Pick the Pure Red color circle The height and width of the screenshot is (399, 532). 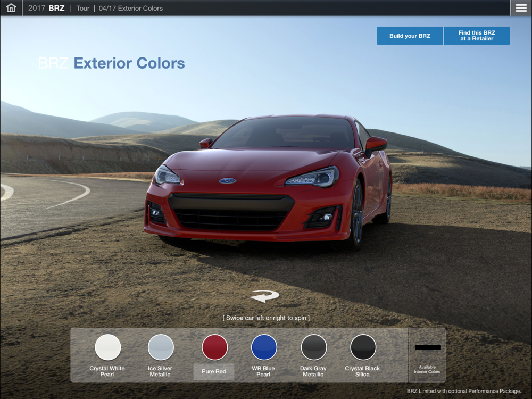(214, 347)
